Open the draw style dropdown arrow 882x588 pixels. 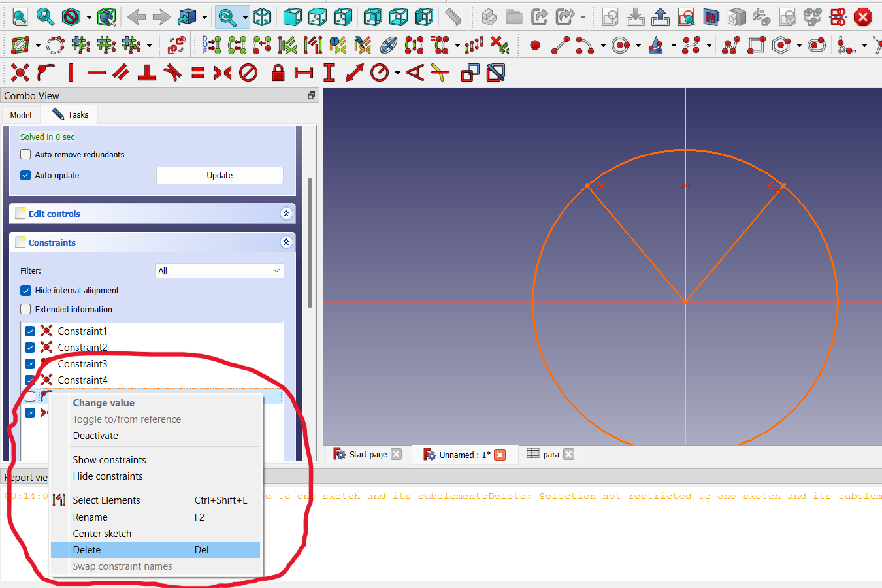point(89,17)
